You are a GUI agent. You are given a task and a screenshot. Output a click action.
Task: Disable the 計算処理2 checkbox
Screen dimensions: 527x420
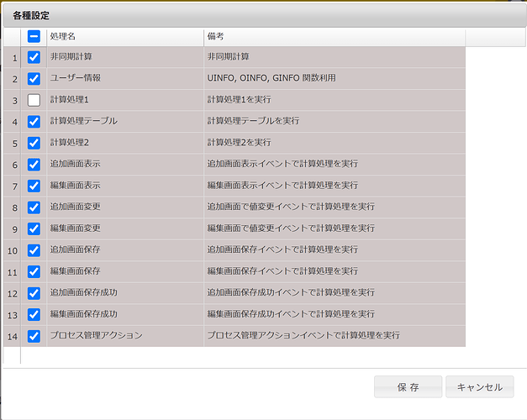[34, 143]
